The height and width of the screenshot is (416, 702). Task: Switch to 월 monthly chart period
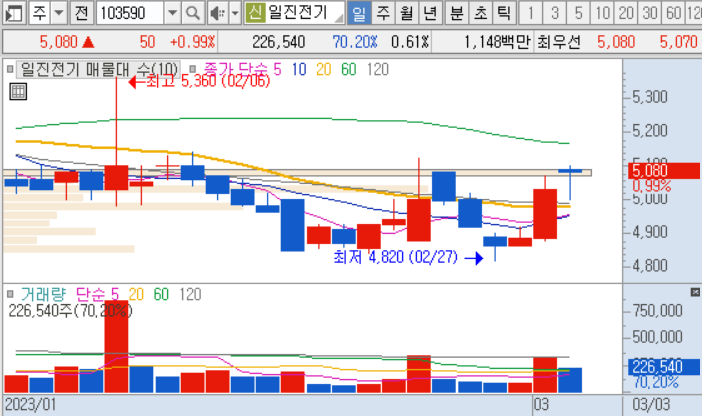(x=407, y=13)
